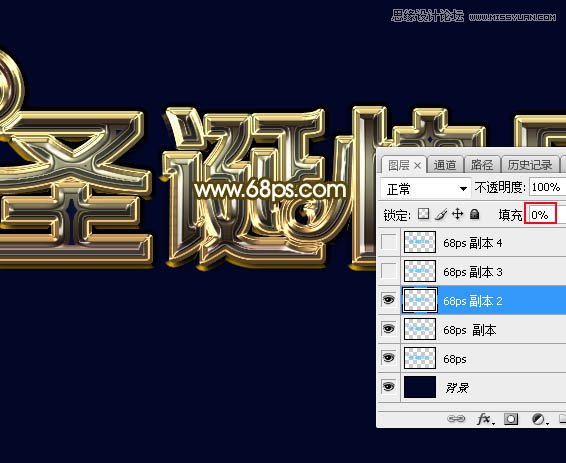Click the 68ps 副本 3 layer thumbnail
566x463 pixels.
[x=420, y=271]
